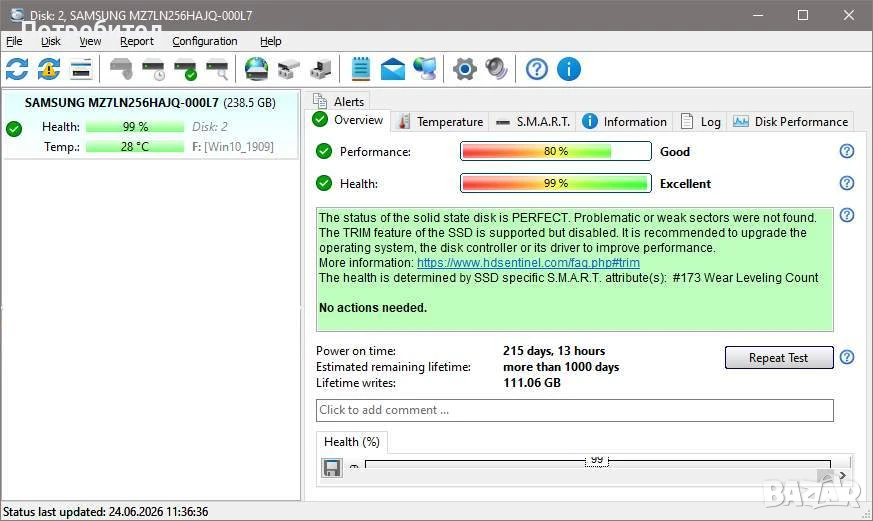Image resolution: width=873 pixels, height=521 pixels.
Task: Click the help icon beside Performance rating
Action: tap(846, 151)
